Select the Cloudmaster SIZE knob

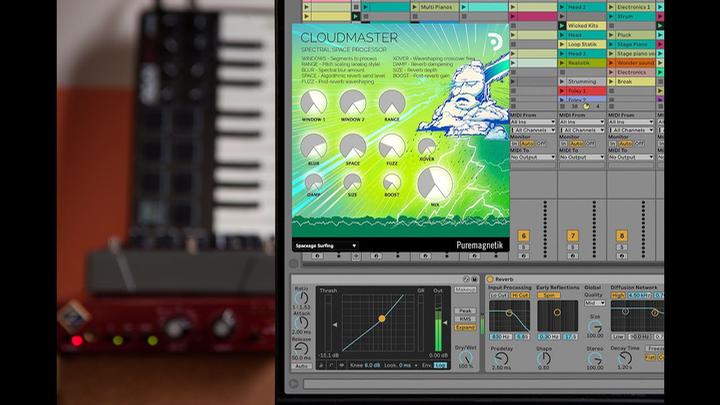[352, 183]
